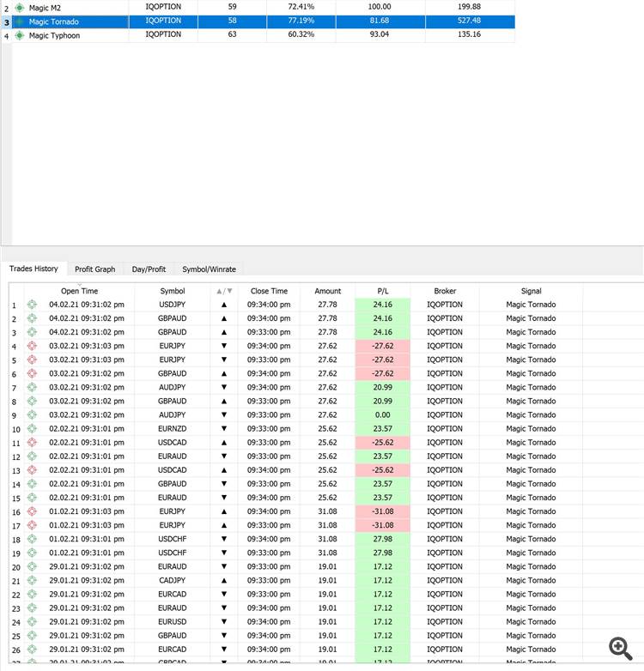The width and height of the screenshot is (644, 671).
Task: Click the CADJPY symbol cell
Action: coord(172,580)
